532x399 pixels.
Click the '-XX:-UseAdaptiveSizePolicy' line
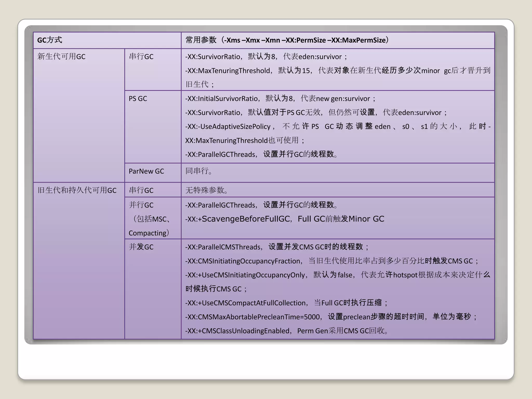(338, 127)
